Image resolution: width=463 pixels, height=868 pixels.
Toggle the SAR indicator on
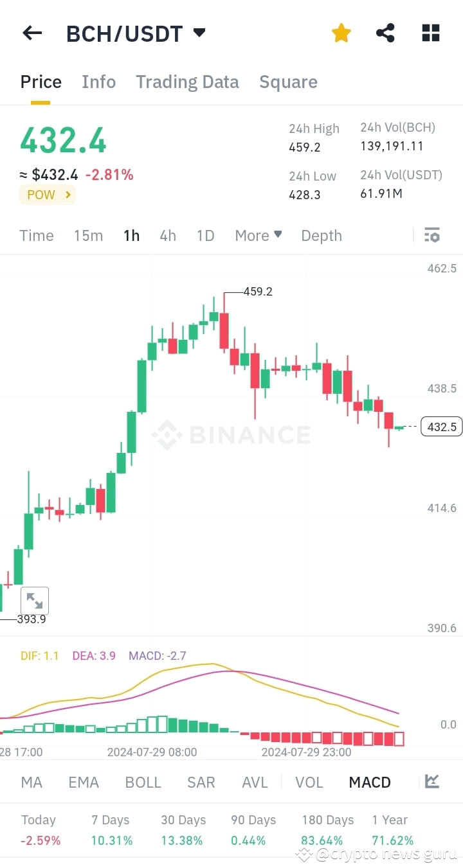(201, 782)
